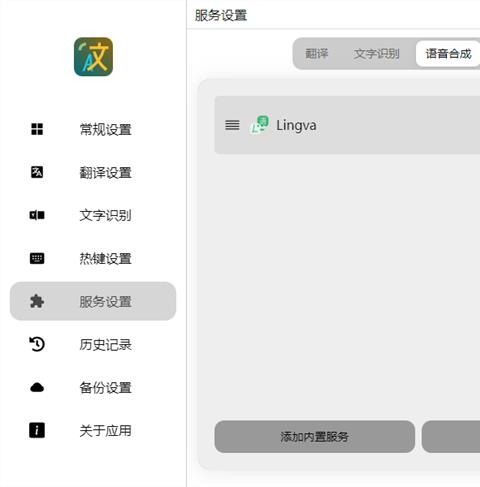Click the partially visible button beside 添加内置服务
The height and width of the screenshot is (487, 480).
coord(451,437)
